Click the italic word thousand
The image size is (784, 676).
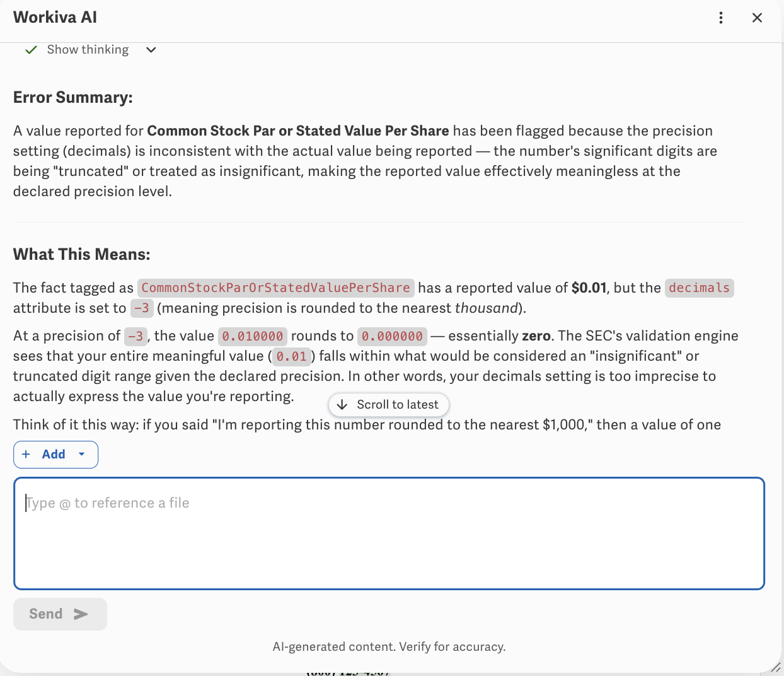[x=486, y=308]
